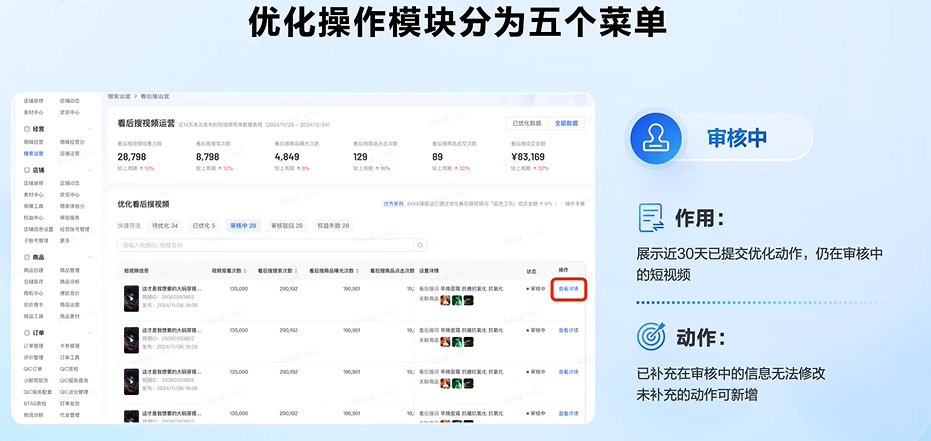Image resolution: width=931 pixels, height=441 pixels.
Task: Click the 商品 section icon in sidebar
Action: click(x=26, y=257)
